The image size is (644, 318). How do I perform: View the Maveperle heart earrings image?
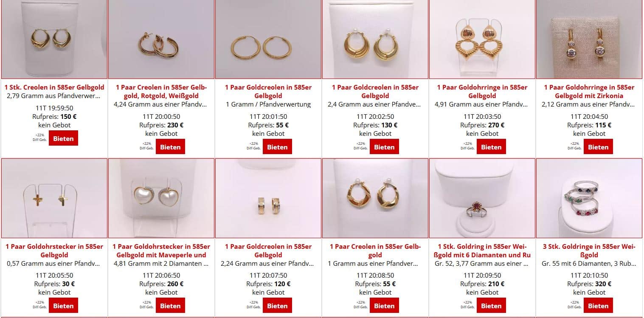pos(161,198)
